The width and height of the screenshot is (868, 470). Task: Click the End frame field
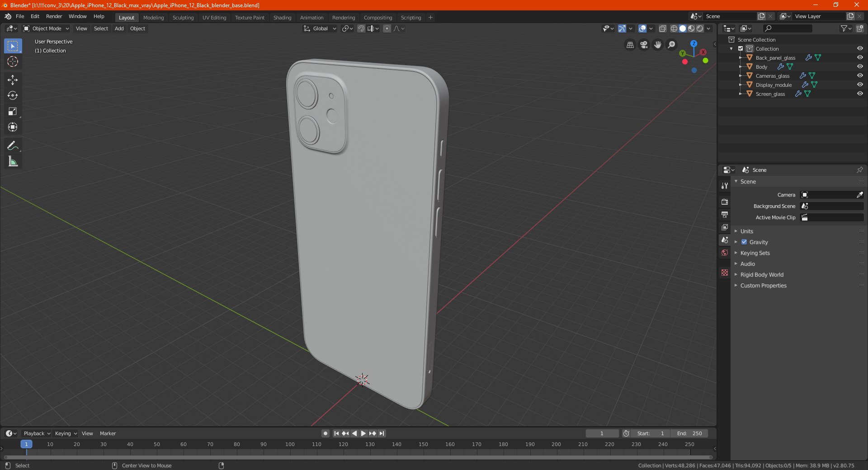click(x=689, y=433)
